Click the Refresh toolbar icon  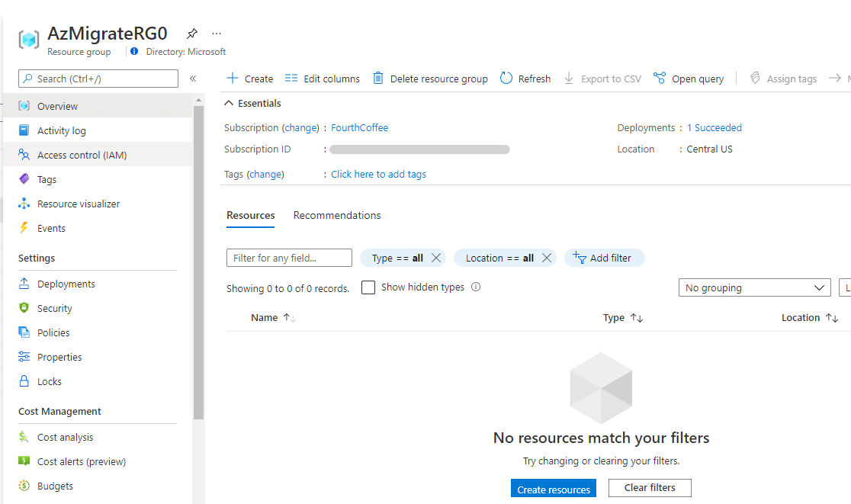click(506, 79)
